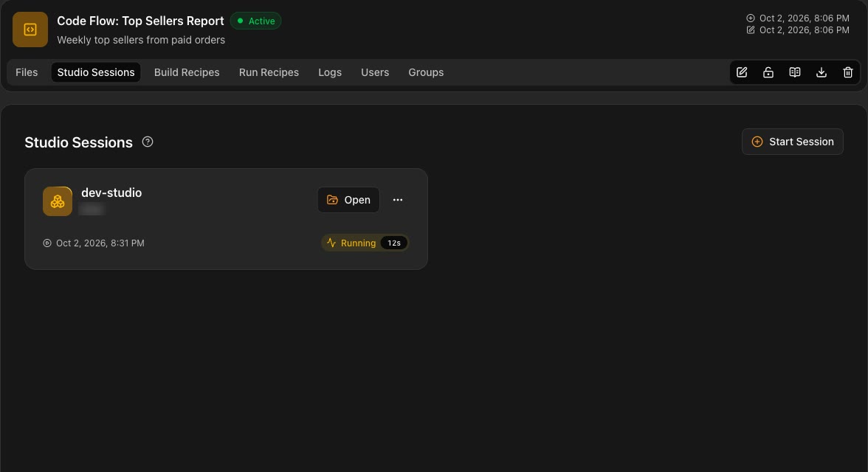Click the Running status badge

(x=365, y=243)
